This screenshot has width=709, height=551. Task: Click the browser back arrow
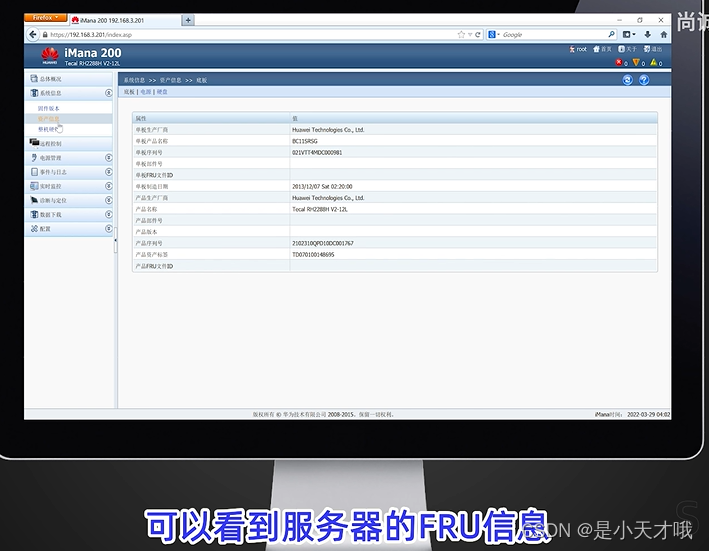[33, 34]
